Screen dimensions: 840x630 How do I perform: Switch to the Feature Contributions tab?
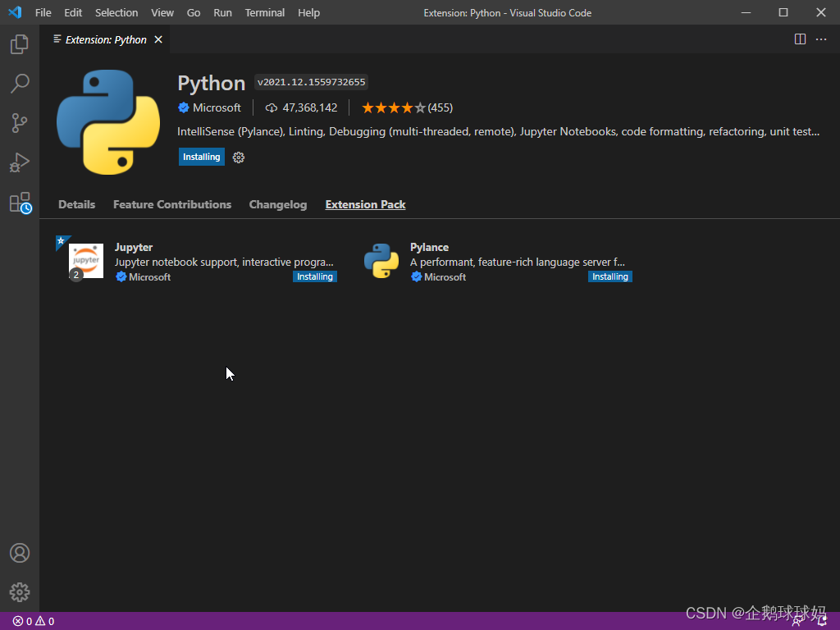coord(172,204)
